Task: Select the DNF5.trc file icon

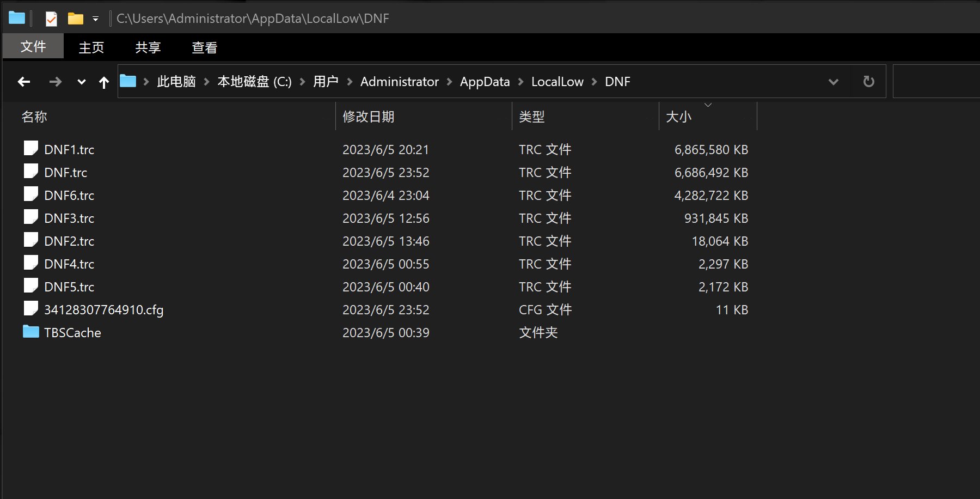Action: pos(31,285)
